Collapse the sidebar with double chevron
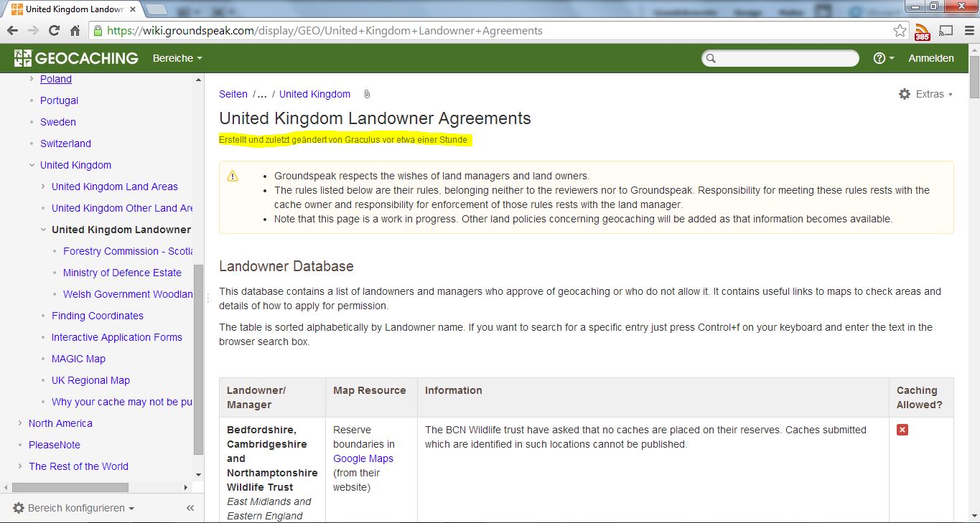 (x=190, y=508)
